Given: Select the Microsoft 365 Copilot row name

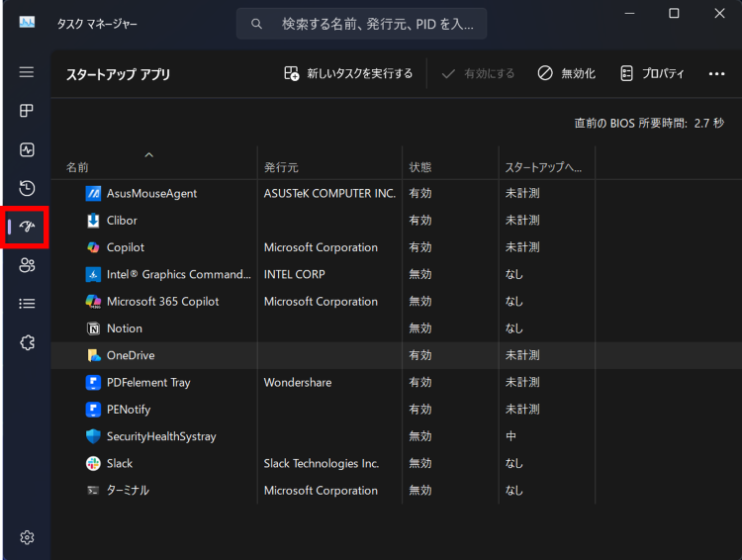Looking at the screenshot, I should [x=163, y=301].
